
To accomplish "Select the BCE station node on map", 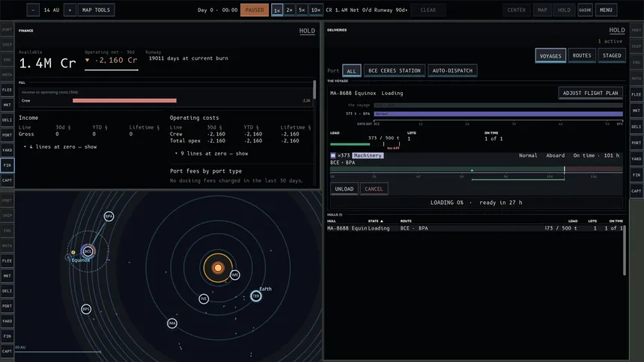I will coord(88,251).
